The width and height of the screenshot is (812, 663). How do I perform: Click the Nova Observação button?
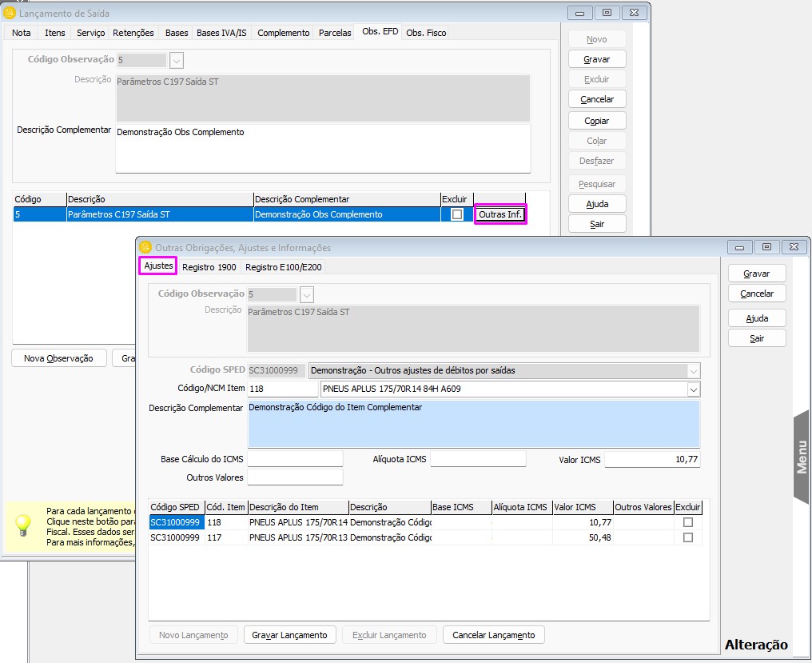tap(58, 358)
